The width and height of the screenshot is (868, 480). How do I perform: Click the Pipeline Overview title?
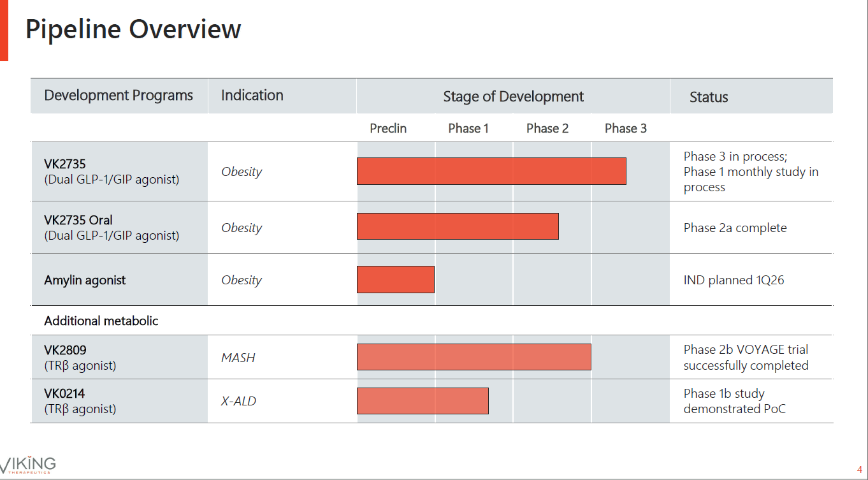click(x=133, y=29)
